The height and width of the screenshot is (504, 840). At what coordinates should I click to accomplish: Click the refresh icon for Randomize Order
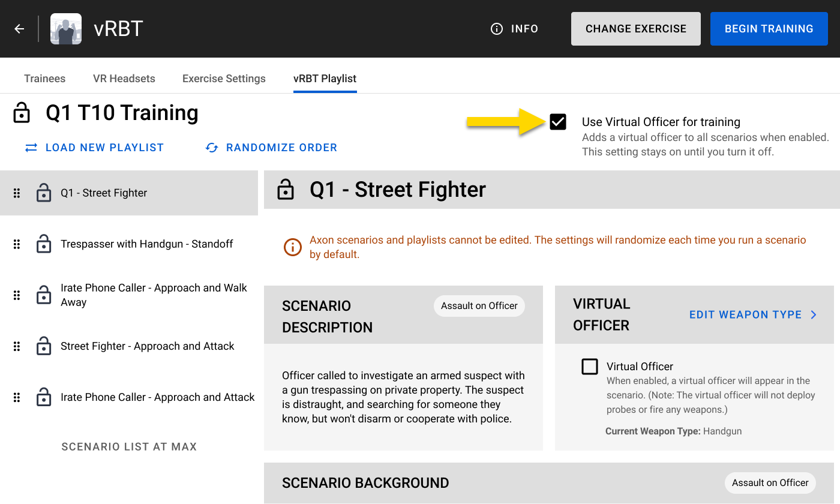pyautogui.click(x=212, y=148)
